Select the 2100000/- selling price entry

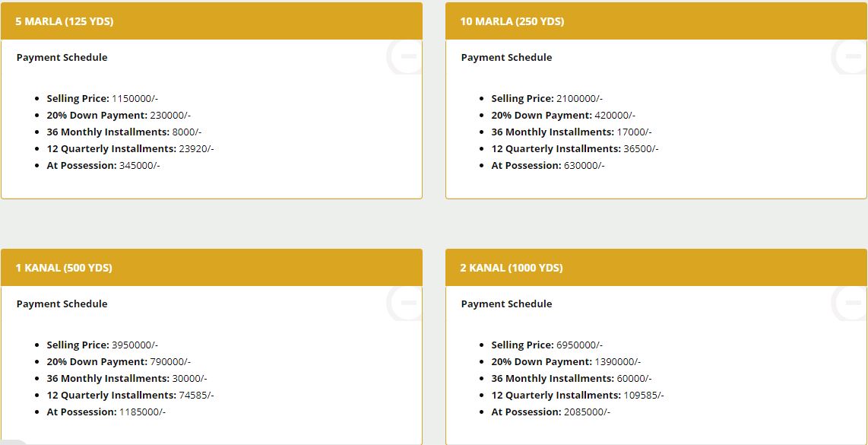(x=547, y=99)
